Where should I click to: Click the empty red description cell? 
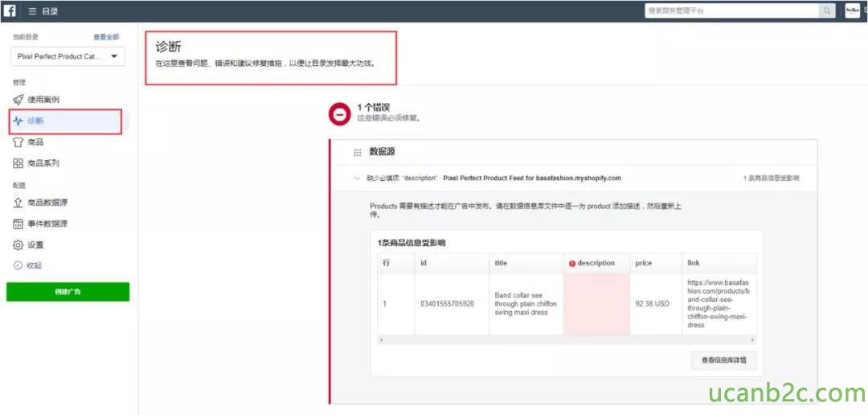(596, 304)
